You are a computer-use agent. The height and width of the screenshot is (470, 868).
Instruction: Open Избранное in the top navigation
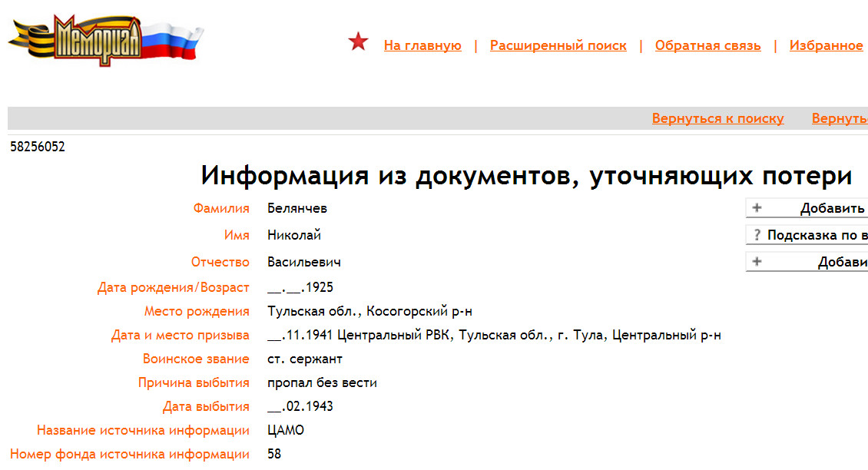(826, 45)
